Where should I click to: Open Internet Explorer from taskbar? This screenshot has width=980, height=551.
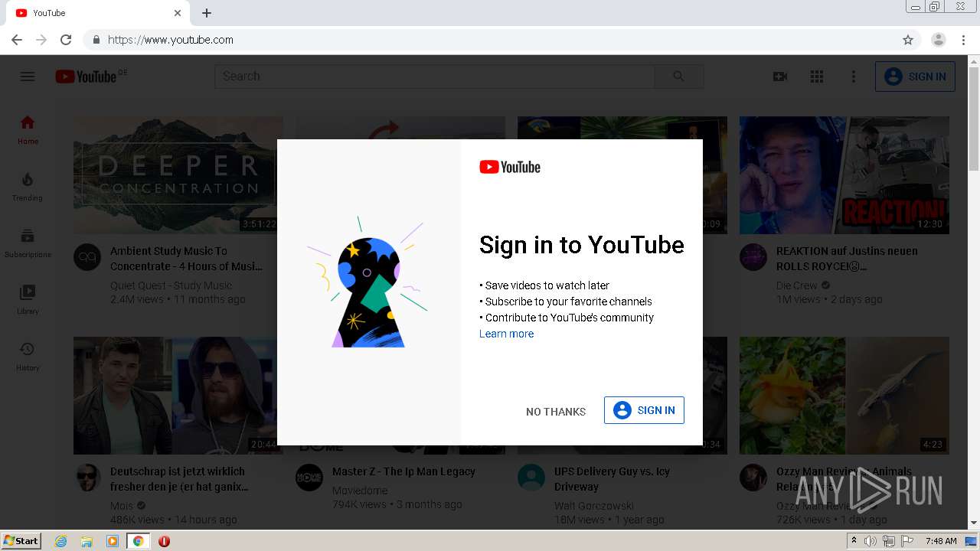(61, 541)
